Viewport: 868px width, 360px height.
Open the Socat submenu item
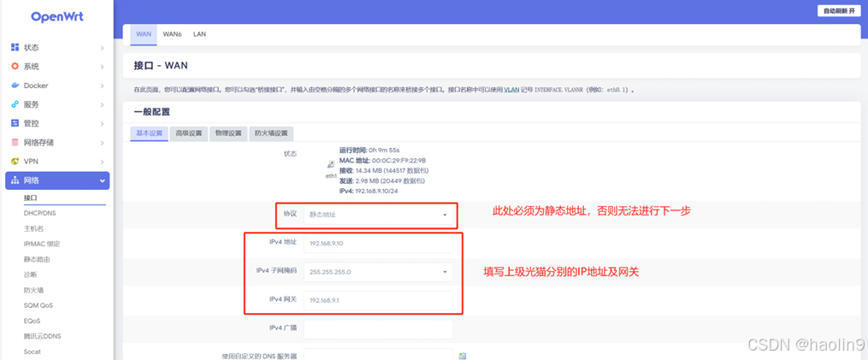point(32,351)
